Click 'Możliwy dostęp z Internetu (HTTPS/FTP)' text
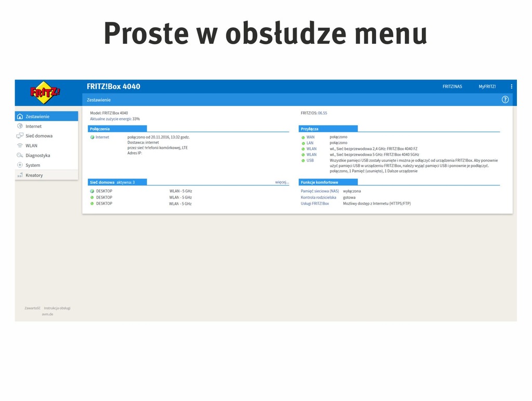 377,203
